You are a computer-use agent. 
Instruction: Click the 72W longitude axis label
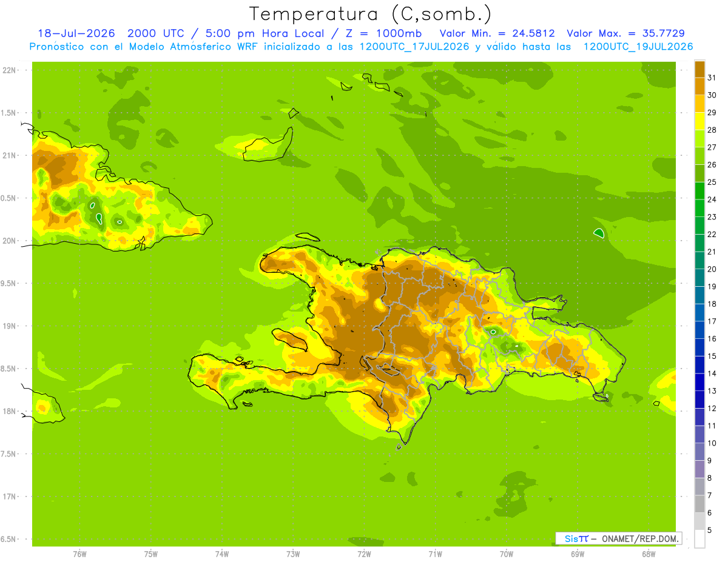coord(364,554)
